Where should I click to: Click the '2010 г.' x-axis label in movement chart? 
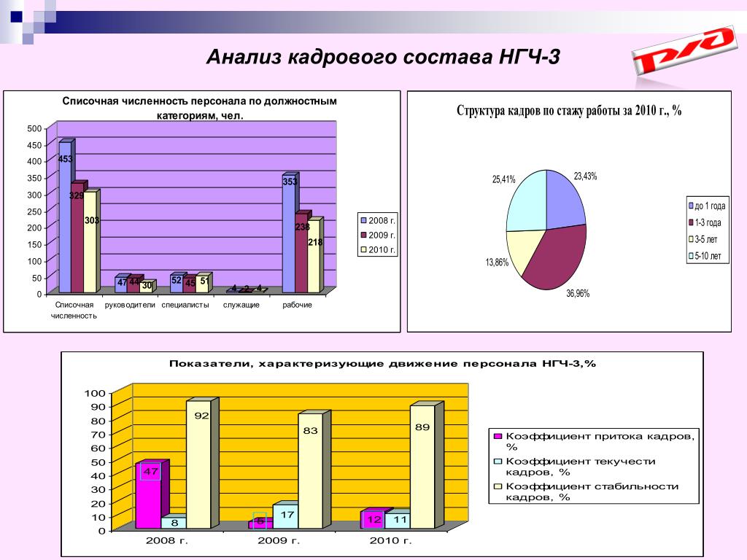point(391,541)
